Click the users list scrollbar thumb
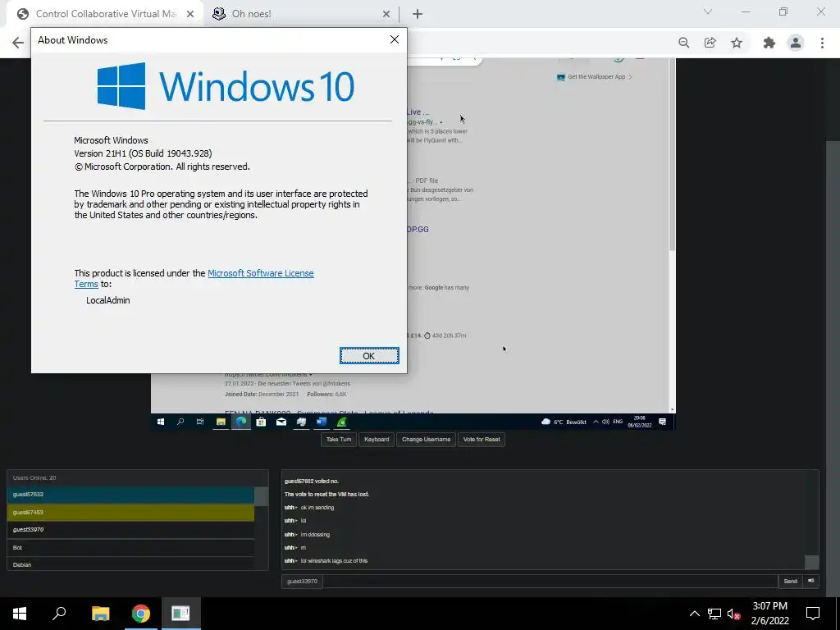The image size is (840, 630). click(261, 496)
